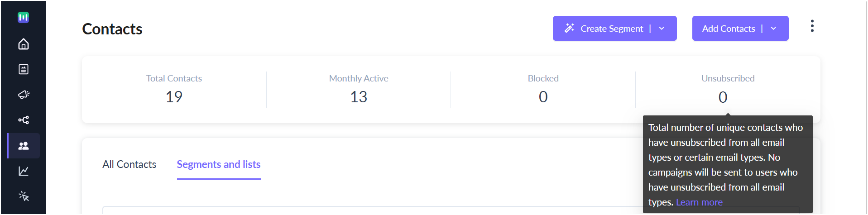Click the Blocked contacts count
The width and height of the screenshot is (868, 215).
point(543,97)
